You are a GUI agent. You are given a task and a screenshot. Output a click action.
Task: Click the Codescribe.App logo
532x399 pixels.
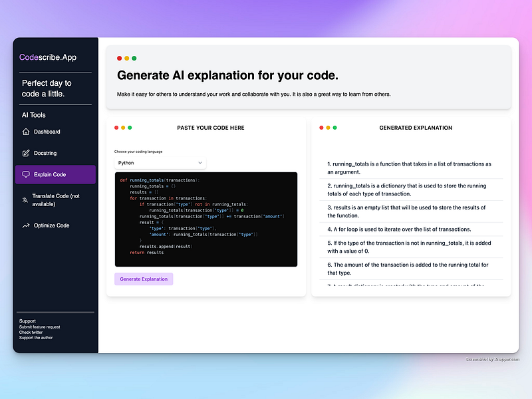pos(48,57)
